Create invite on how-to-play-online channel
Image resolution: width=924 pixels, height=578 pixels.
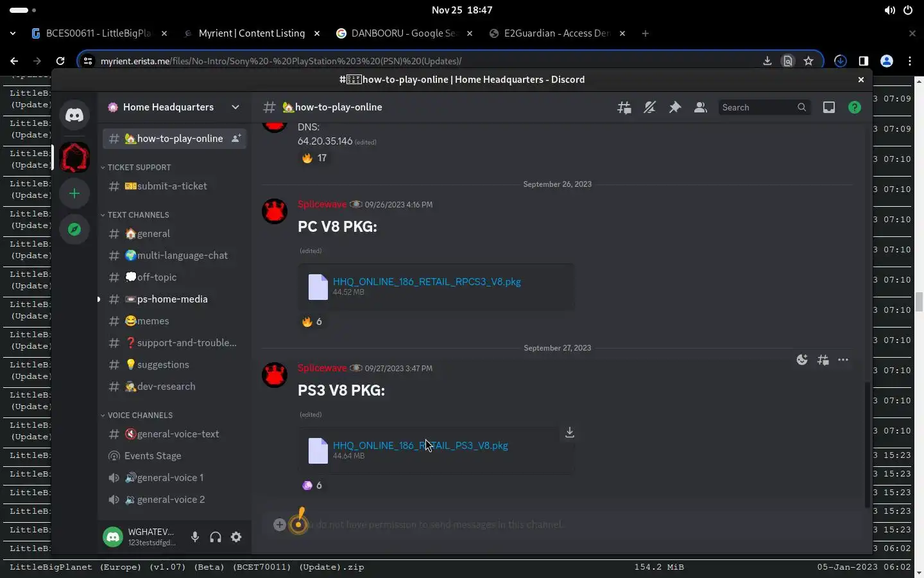(236, 139)
